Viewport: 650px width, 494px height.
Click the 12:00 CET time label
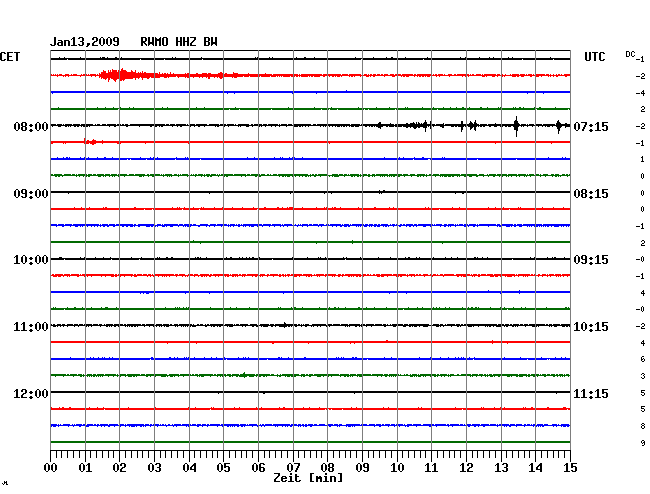pyautogui.click(x=31, y=393)
